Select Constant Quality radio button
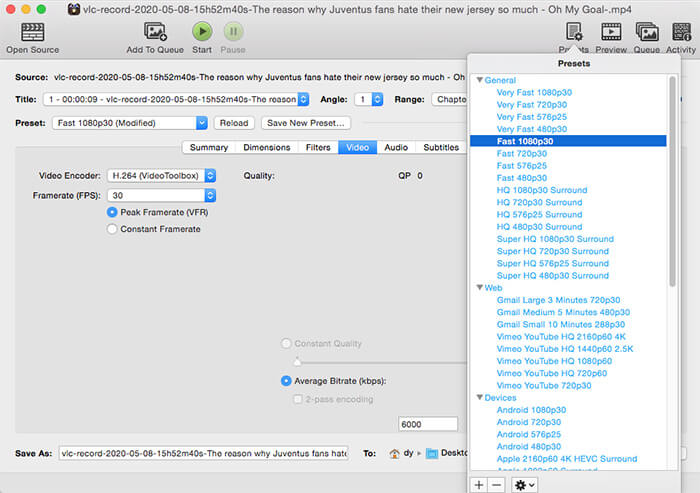This screenshot has width=700, height=493. click(286, 343)
